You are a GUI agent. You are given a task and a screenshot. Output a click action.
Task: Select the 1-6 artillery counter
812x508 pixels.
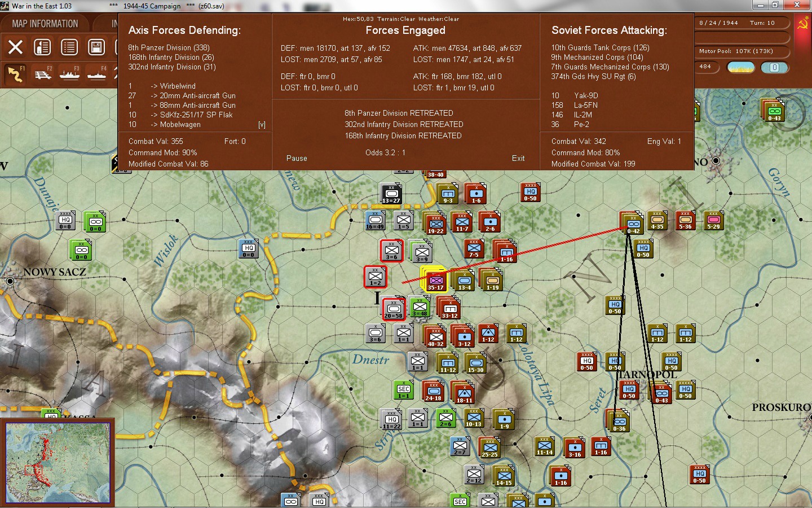tap(476, 194)
